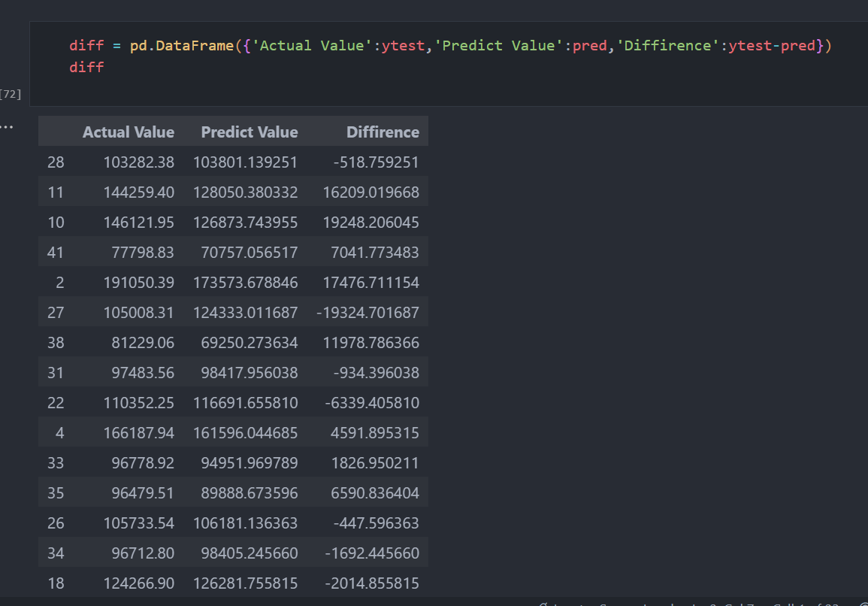Select the 'Diffirence' column header
The height and width of the screenshot is (606, 868).
(383, 131)
